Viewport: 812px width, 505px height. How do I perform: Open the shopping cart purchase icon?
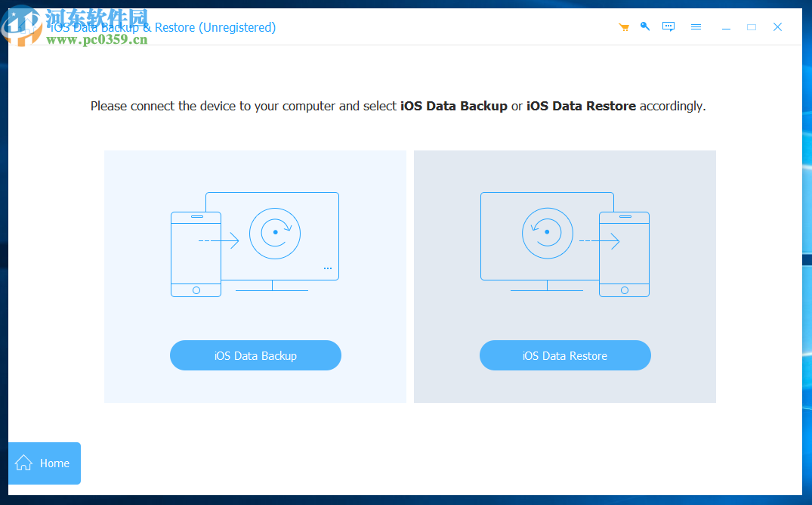click(x=623, y=26)
